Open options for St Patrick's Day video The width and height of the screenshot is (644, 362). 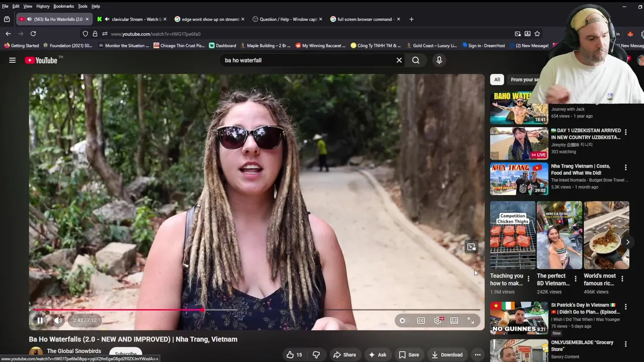coord(625,307)
